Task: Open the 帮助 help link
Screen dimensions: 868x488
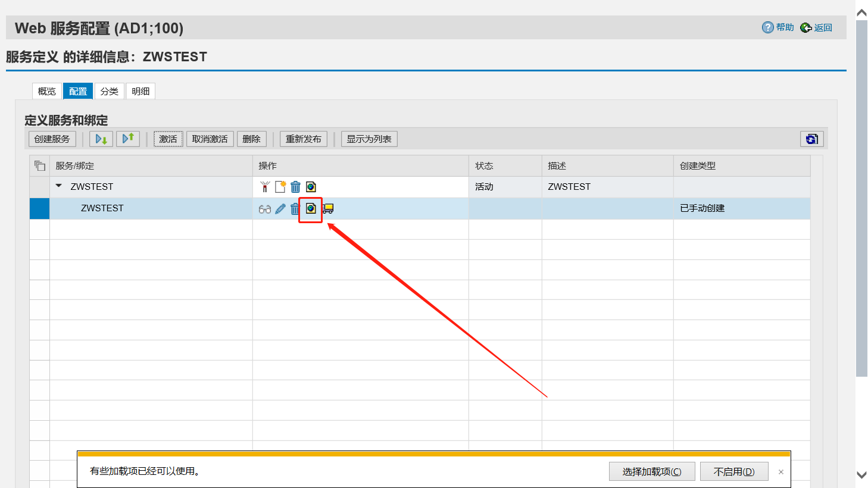Action: point(778,27)
